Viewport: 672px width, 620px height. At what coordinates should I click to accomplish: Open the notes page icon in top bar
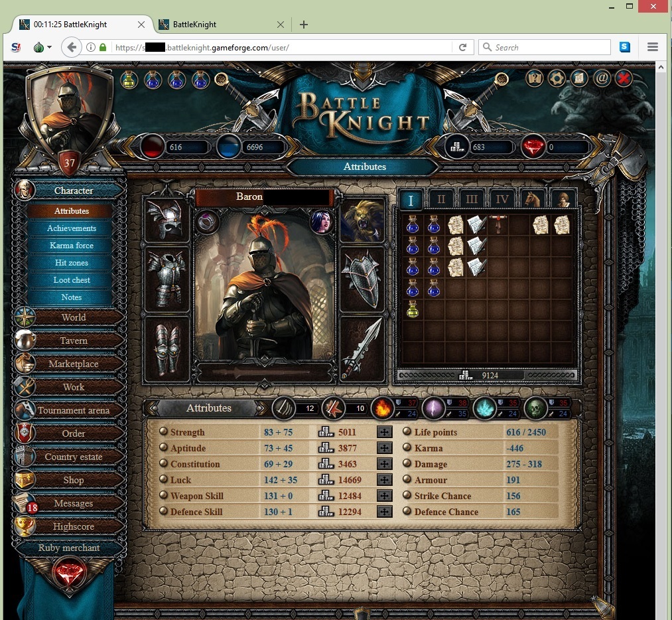(x=579, y=78)
